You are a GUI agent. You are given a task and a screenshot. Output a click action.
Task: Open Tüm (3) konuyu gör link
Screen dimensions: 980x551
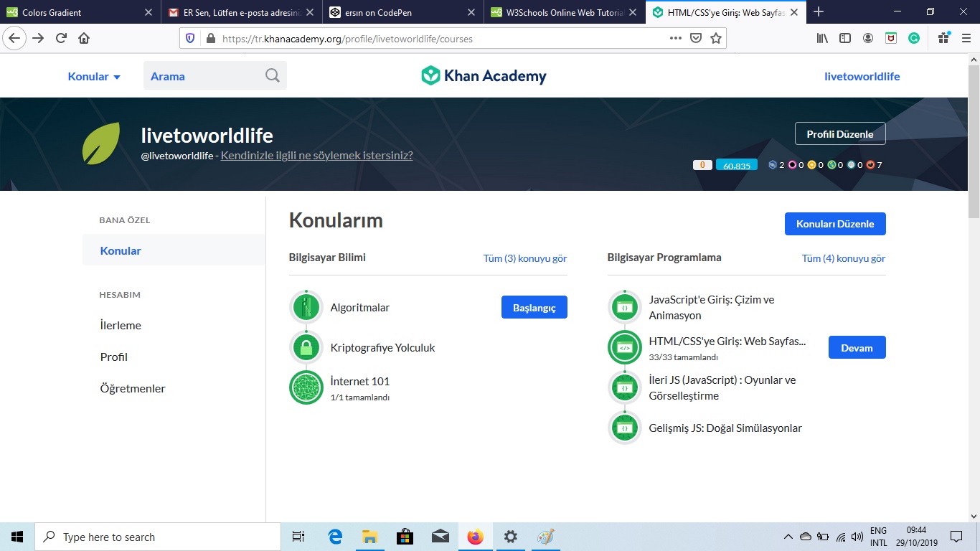[x=525, y=258]
